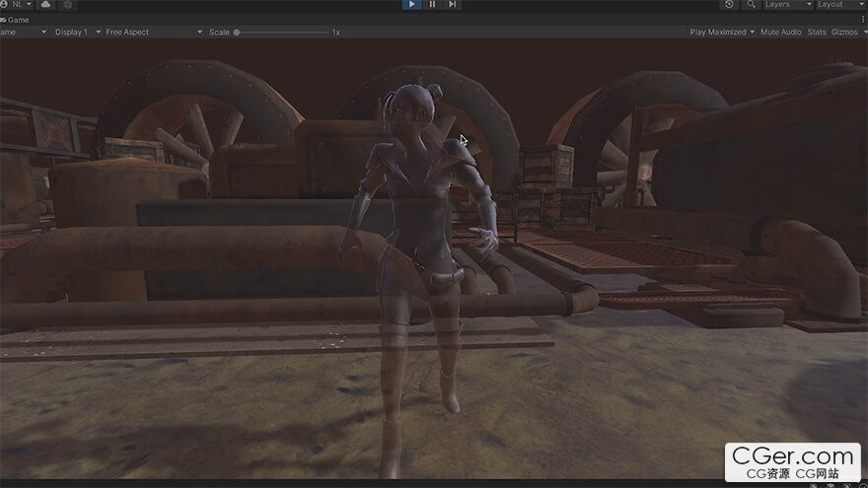Open the Display 1 dropdown
Screen dimensions: 868x488
tap(78, 33)
